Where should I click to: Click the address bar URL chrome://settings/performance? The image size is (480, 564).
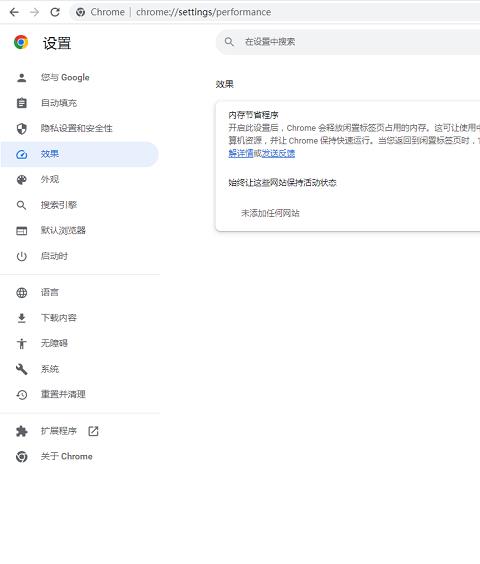coord(204,12)
